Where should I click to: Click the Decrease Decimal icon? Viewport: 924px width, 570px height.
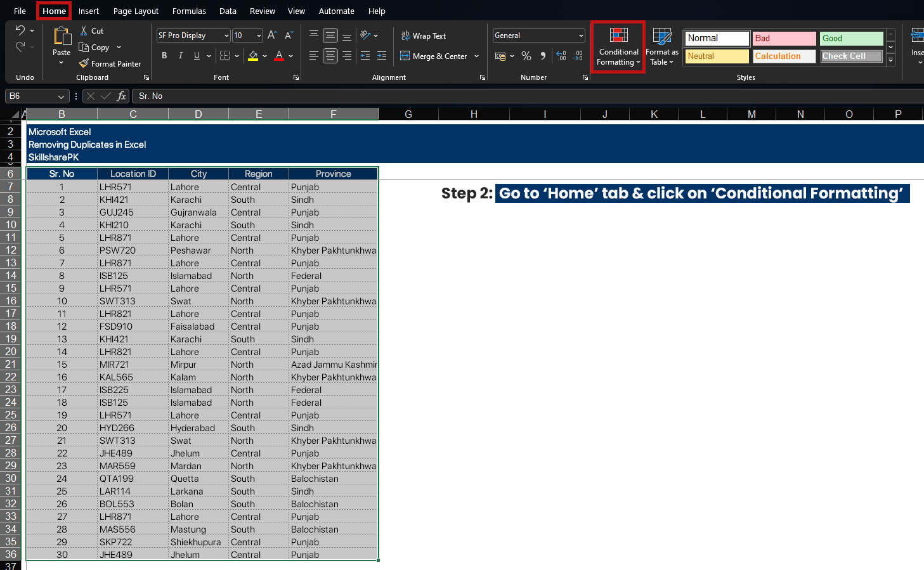(578, 56)
